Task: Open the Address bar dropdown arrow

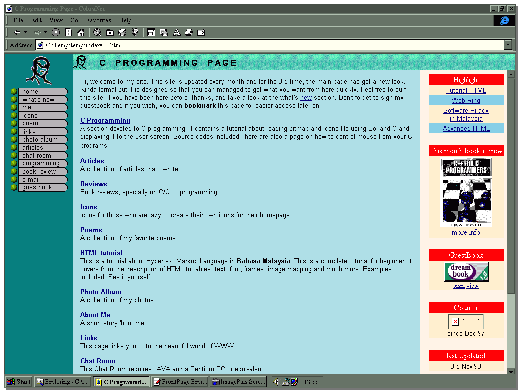Action: coord(507,45)
